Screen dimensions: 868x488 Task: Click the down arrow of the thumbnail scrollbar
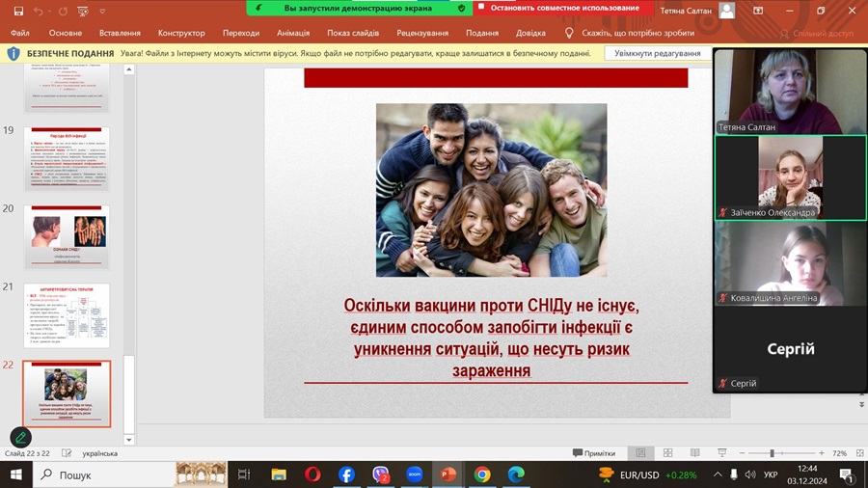tap(129, 440)
